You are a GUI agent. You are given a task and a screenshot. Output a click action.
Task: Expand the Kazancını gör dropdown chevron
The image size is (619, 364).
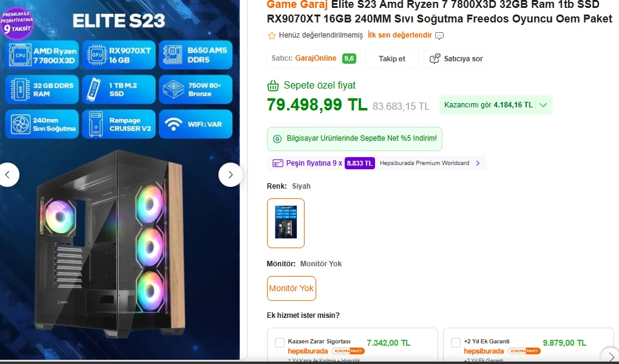pos(543,105)
